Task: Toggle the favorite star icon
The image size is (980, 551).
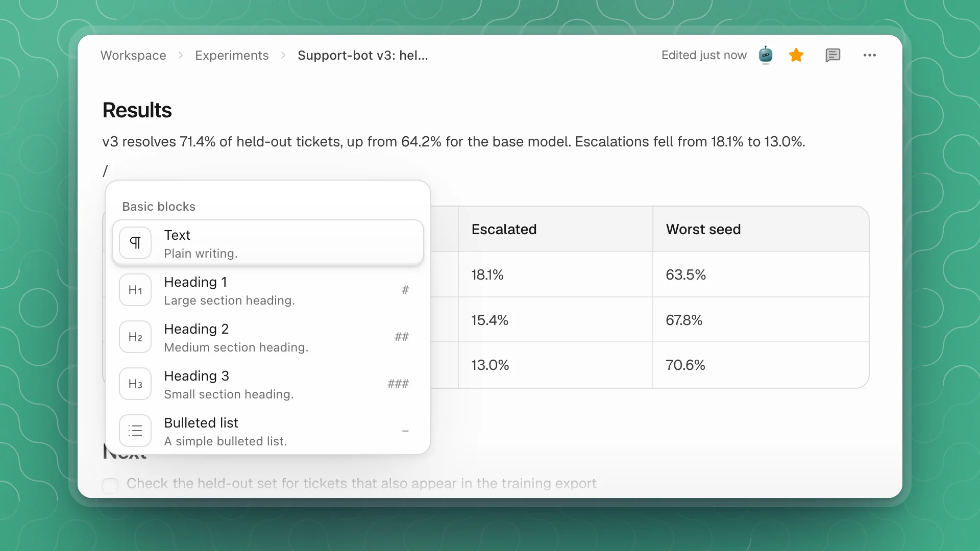Action: pyautogui.click(x=796, y=55)
